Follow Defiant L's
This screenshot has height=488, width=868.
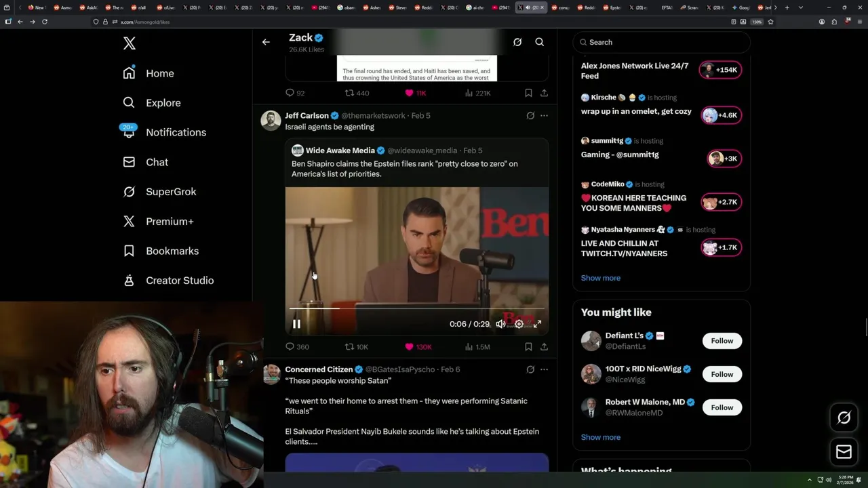point(722,341)
